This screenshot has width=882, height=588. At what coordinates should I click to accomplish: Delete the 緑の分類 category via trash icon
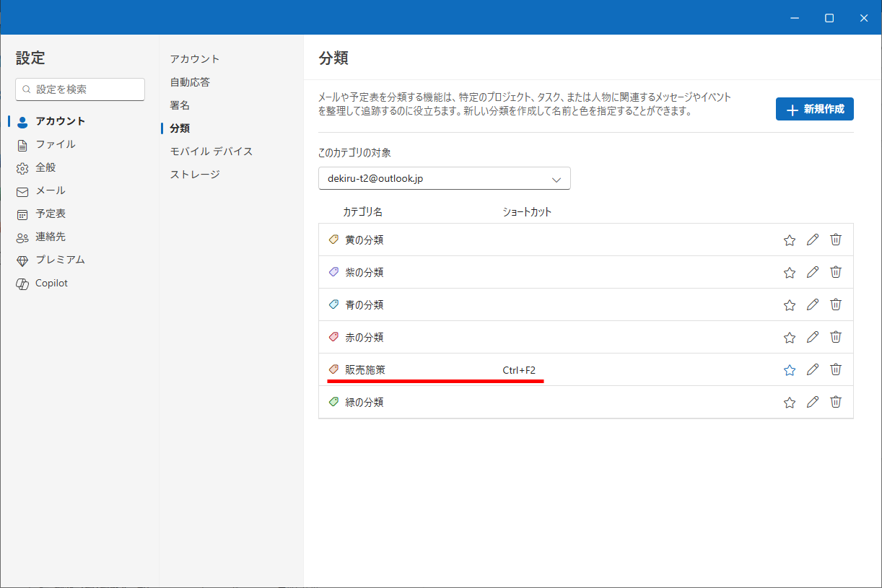836,402
